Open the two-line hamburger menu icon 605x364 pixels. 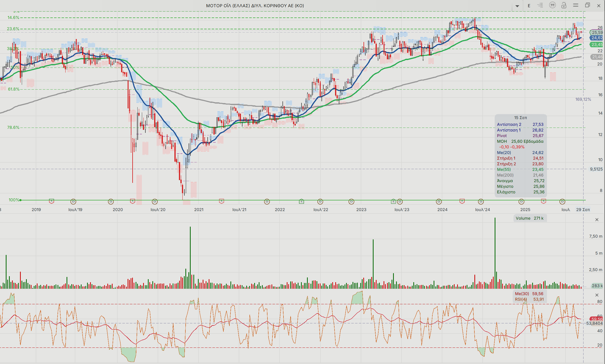pyautogui.click(x=576, y=5)
